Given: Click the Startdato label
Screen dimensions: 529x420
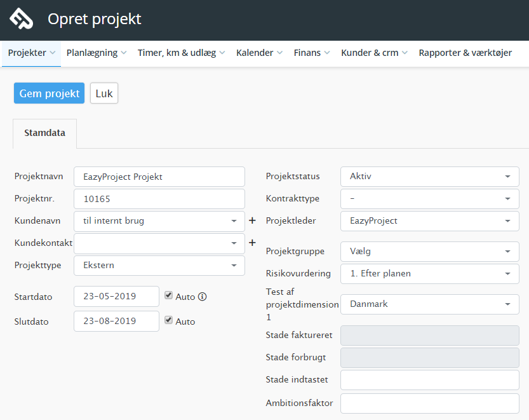Looking at the screenshot, I should tap(34, 297).
